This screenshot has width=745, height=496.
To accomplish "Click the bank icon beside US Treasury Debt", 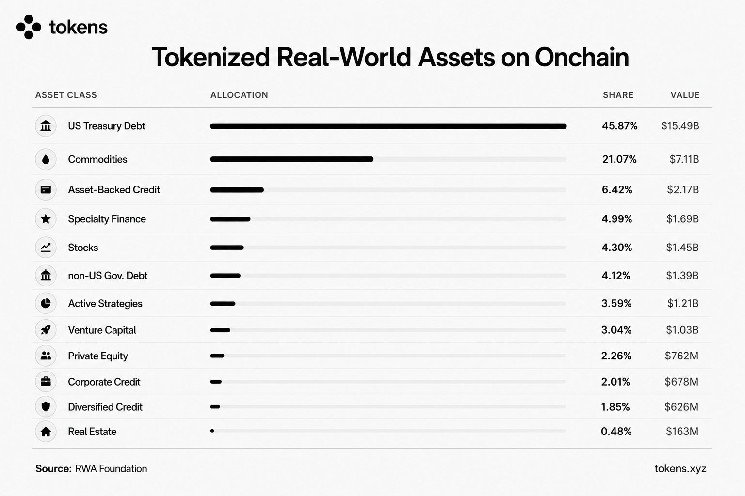I will [46, 126].
